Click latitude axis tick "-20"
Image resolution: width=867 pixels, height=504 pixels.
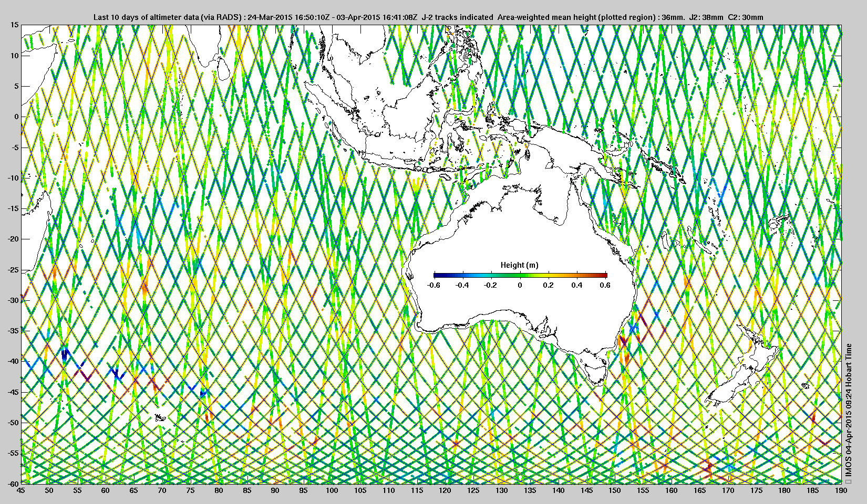tap(14, 239)
